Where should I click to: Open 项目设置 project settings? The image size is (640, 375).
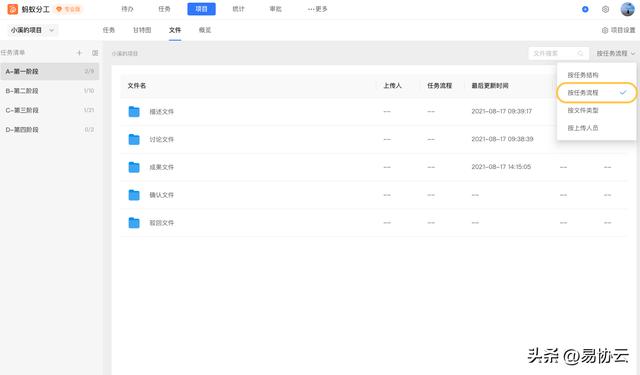pyautogui.click(x=618, y=30)
